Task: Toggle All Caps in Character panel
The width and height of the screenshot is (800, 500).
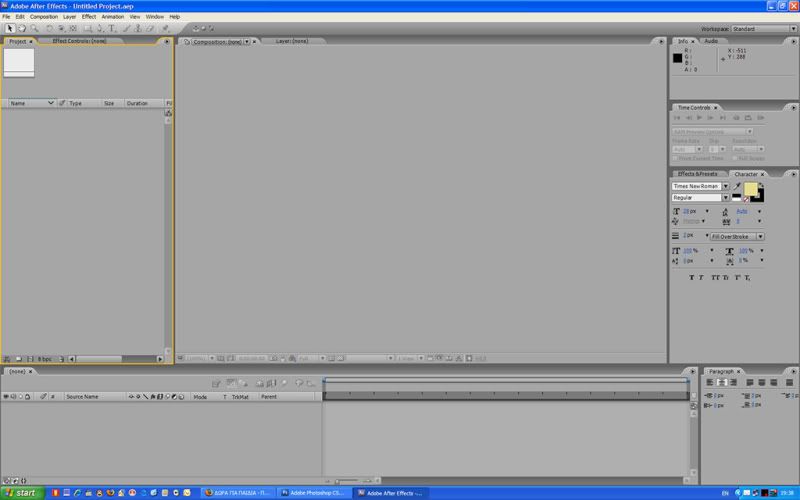Action: click(715, 278)
